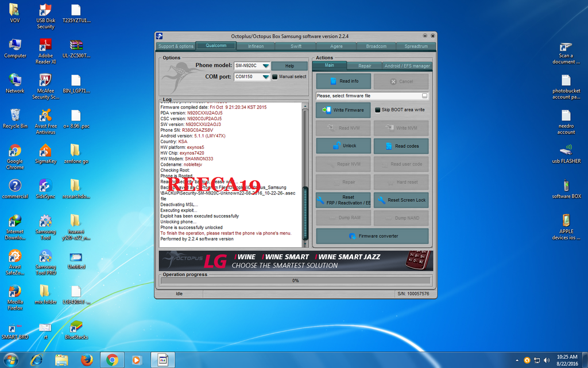Open Windows Start menu orb
The image size is (588, 368).
point(11,360)
